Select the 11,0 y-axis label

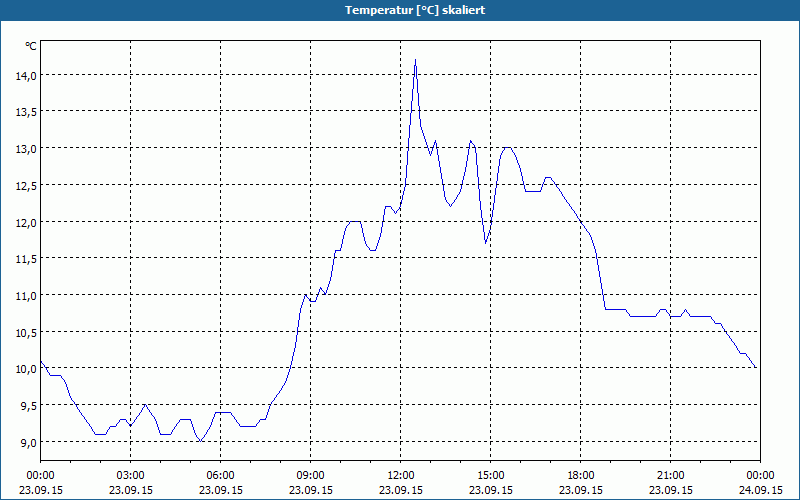click(x=26, y=296)
